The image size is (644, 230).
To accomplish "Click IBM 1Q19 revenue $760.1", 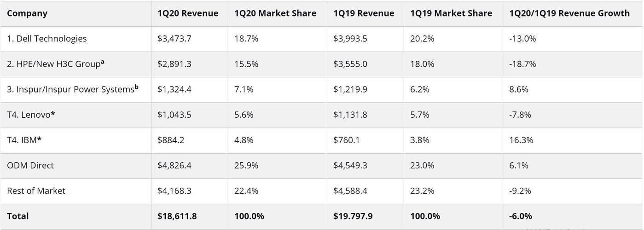I will [x=347, y=140].
